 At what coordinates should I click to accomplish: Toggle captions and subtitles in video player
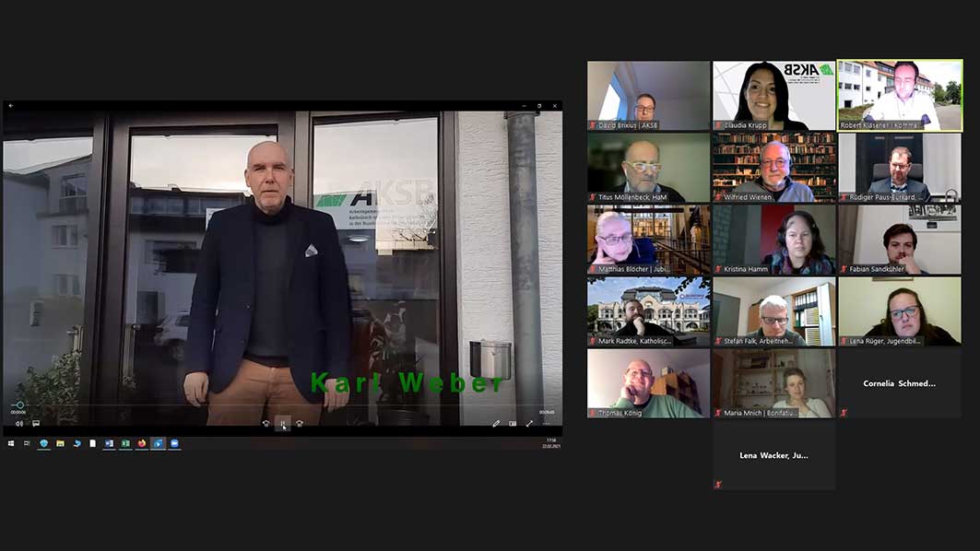[36, 424]
